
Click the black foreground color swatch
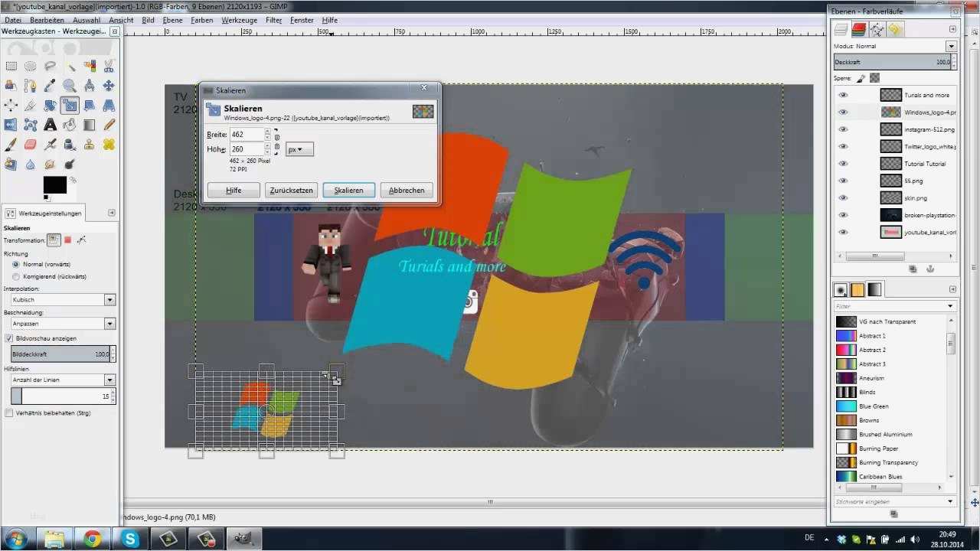coord(54,184)
